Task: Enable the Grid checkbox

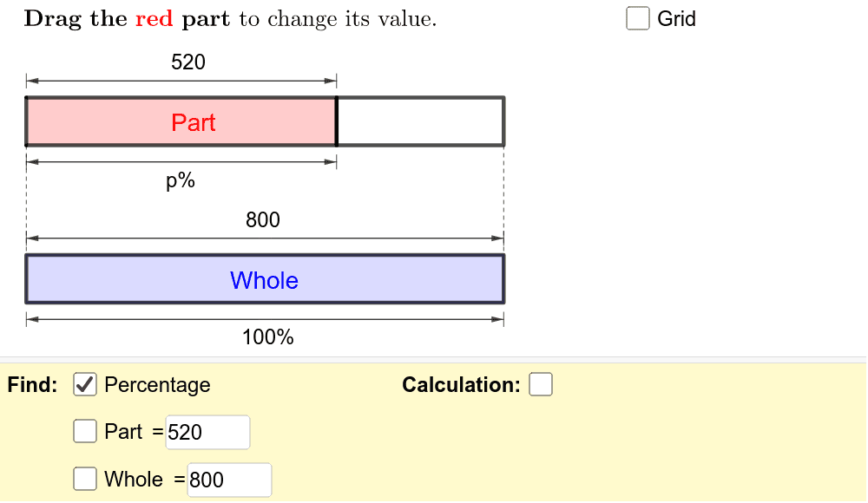Action: 637,18
